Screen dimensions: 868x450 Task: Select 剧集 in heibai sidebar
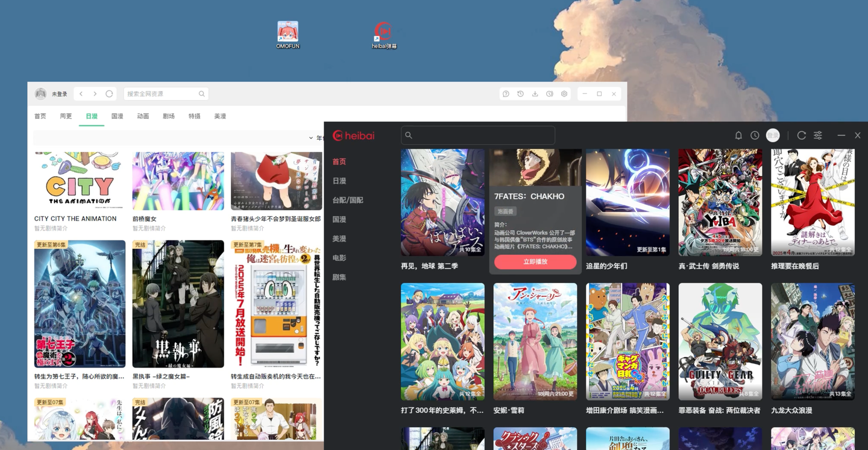tap(339, 277)
